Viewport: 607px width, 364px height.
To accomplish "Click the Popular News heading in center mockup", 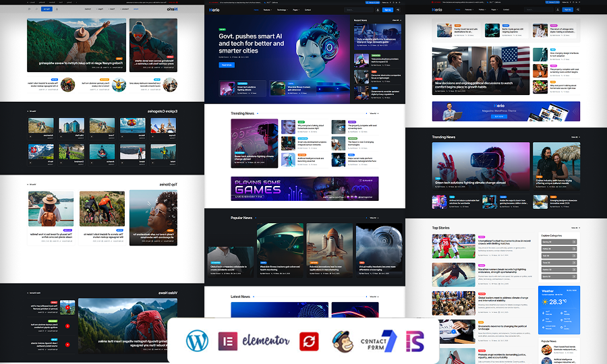I will click(x=241, y=218).
